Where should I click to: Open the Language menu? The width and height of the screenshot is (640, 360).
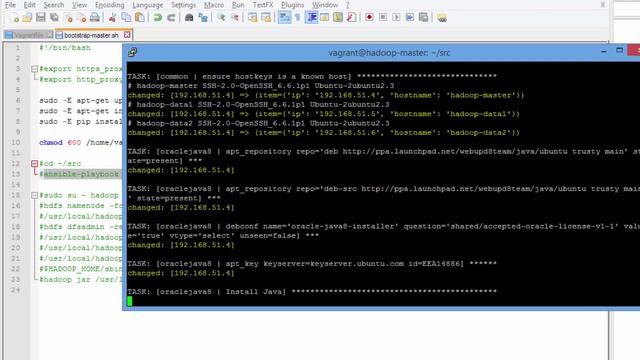pos(148,5)
